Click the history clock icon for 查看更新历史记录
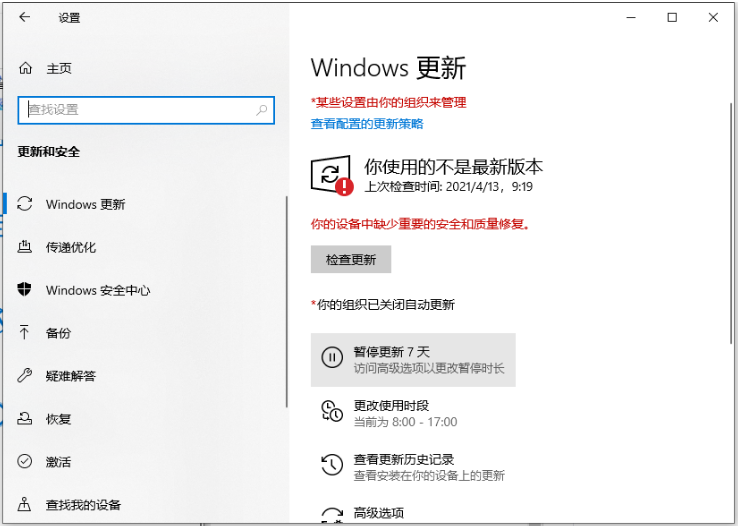This screenshot has width=738, height=526. tap(332, 465)
